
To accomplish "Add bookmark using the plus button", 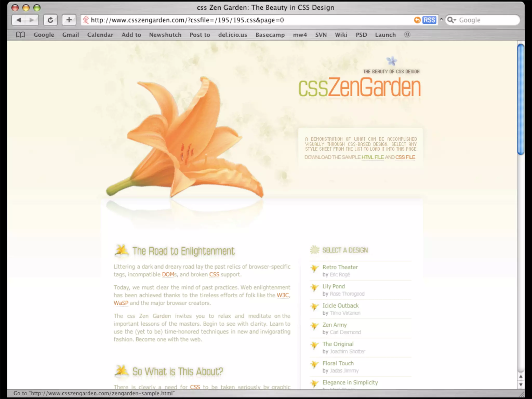I will point(69,20).
